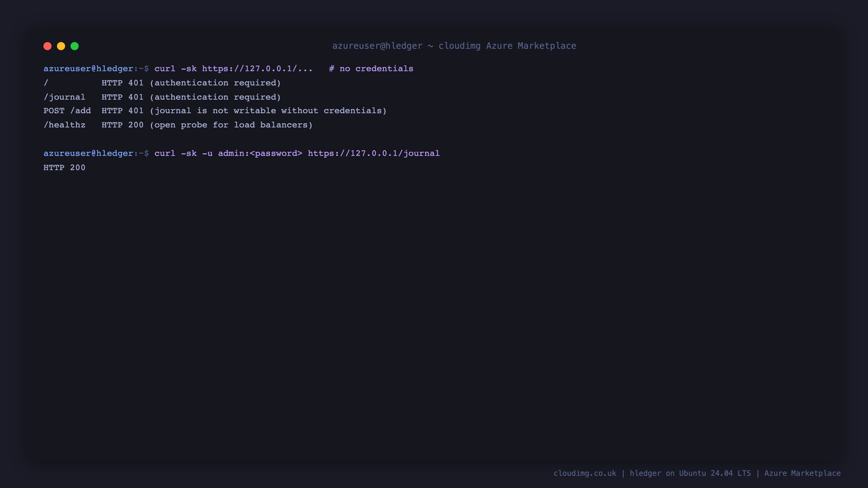Screen dimensions: 868x488
Task: Click the final 'HTTP 200' output line
Action: click(x=64, y=167)
